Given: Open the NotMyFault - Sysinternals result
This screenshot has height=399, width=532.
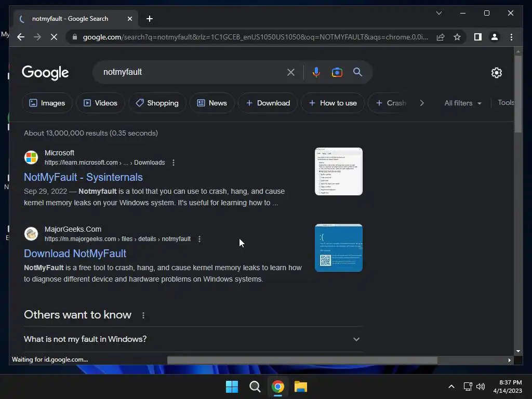Looking at the screenshot, I should pos(83,177).
